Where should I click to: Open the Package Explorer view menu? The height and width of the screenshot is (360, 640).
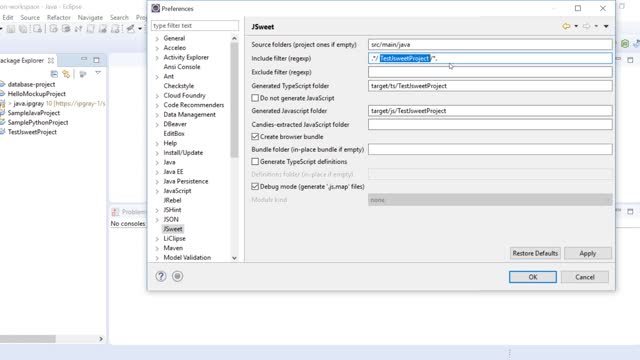click(98, 73)
